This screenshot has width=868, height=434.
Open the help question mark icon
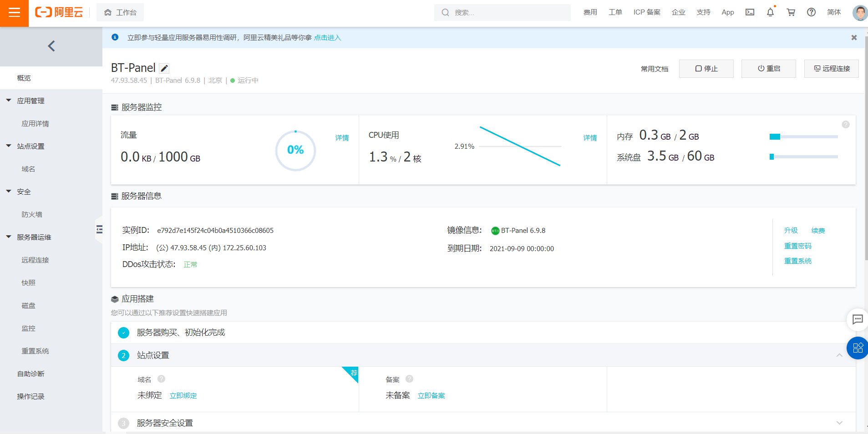point(811,12)
